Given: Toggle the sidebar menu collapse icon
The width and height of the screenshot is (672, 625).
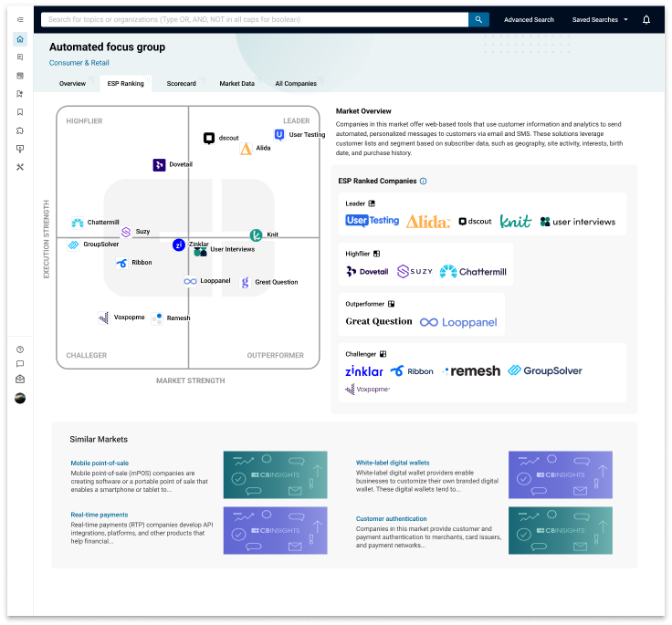Looking at the screenshot, I should tap(20, 20).
